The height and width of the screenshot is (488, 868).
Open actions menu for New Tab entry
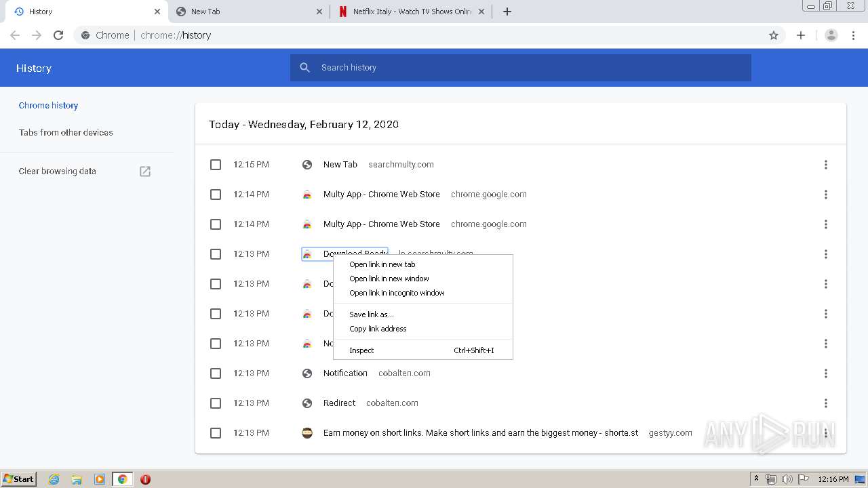tap(826, 165)
